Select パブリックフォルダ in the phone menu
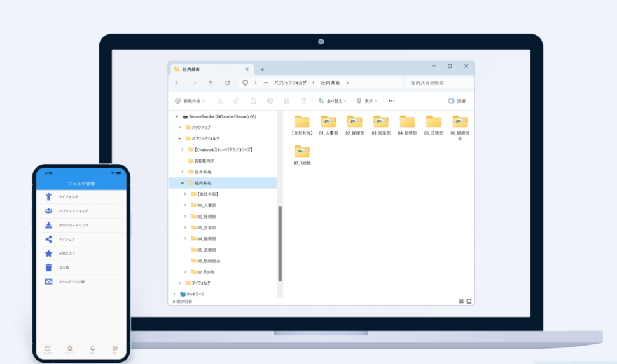Screen dimensions: 617x364 click(73, 211)
